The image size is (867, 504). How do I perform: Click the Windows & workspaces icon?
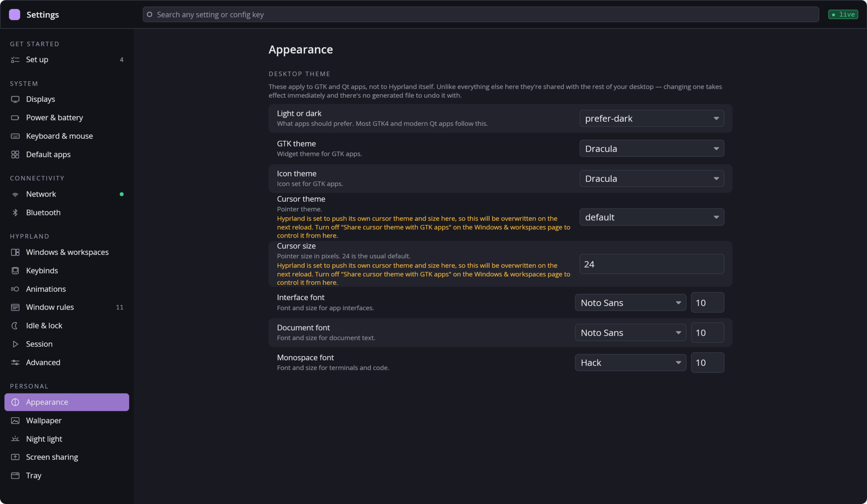[x=15, y=252]
